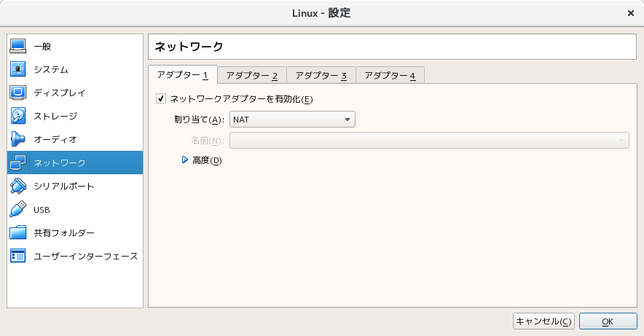The height and width of the screenshot is (336, 644).
Task: Select the USB plug icon
Action: [x=17, y=209]
